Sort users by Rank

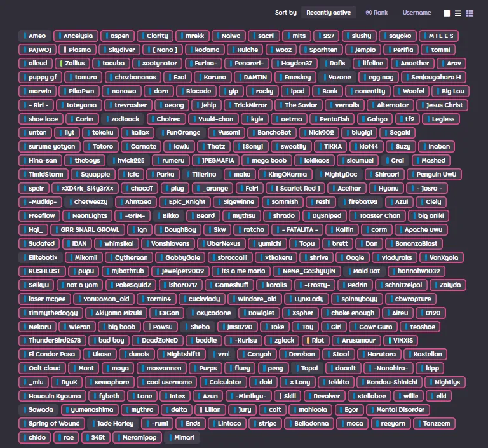[377, 13]
